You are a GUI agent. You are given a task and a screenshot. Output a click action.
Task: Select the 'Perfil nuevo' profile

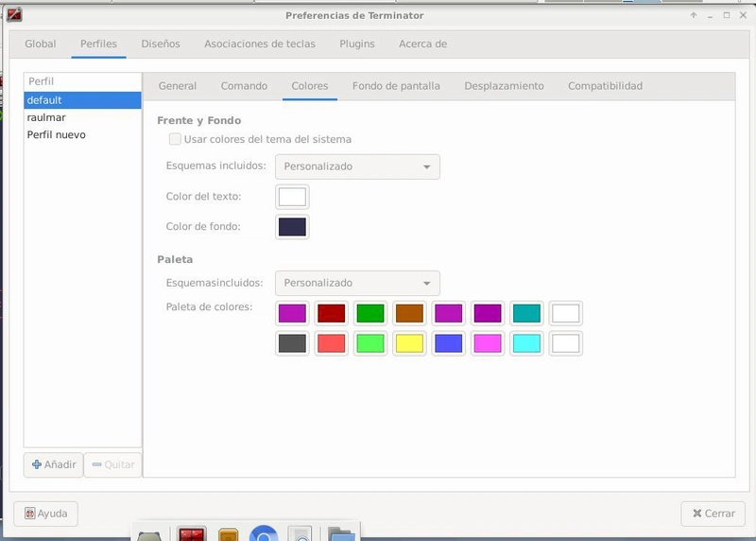click(x=82, y=135)
